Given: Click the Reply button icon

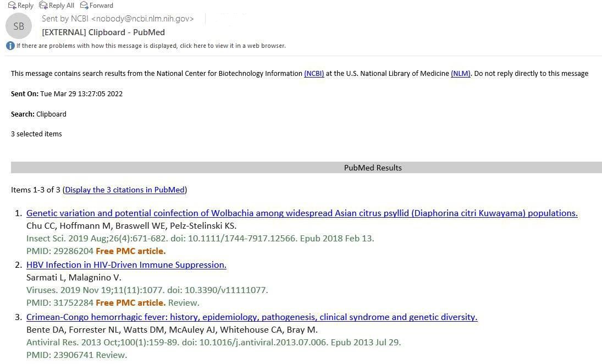Looking at the screenshot, I should (x=12, y=5).
